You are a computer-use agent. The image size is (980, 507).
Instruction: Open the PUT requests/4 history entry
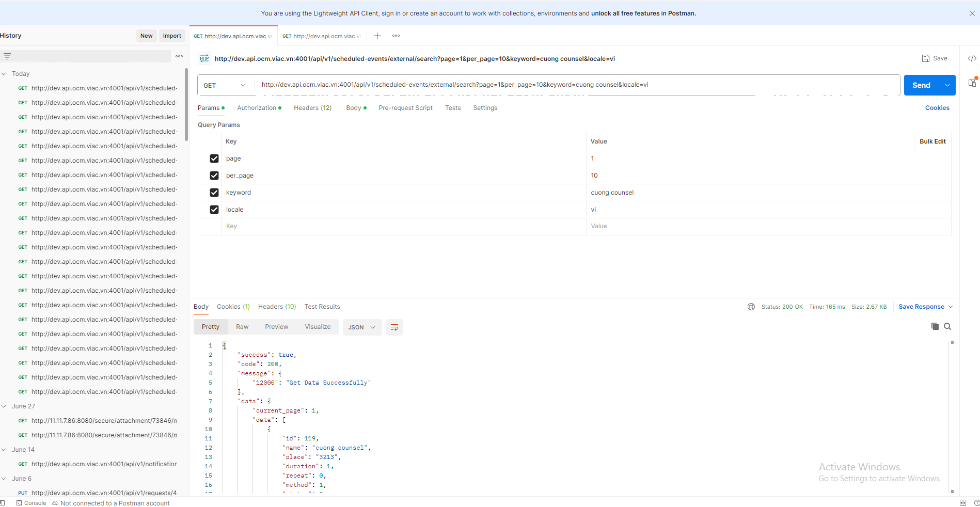[98, 493]
